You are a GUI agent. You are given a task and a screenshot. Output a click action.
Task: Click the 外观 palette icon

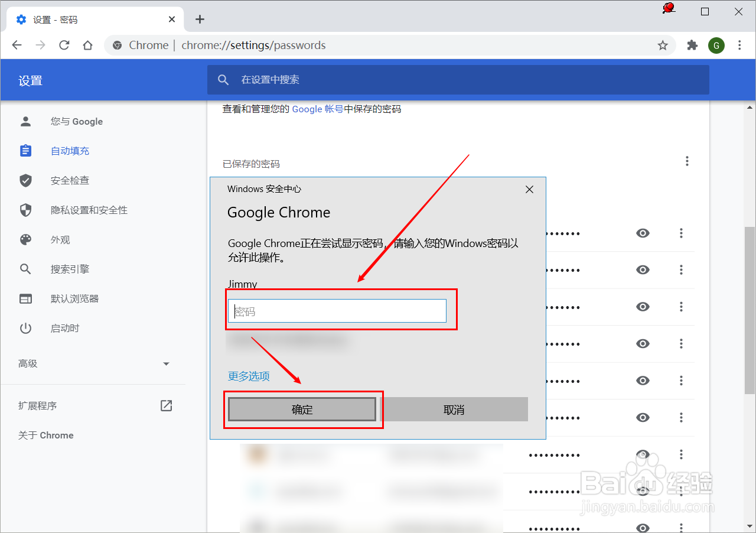[x=25, y=239]
